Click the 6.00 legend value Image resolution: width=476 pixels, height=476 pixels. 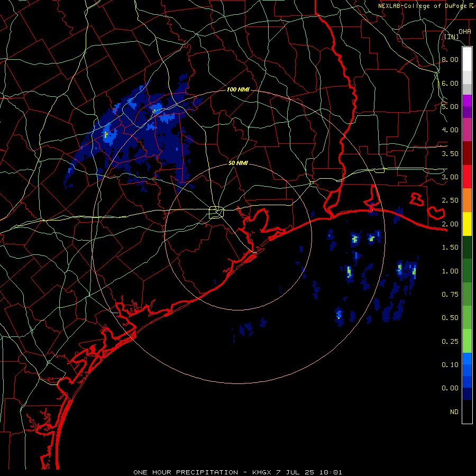coord(450,83)
